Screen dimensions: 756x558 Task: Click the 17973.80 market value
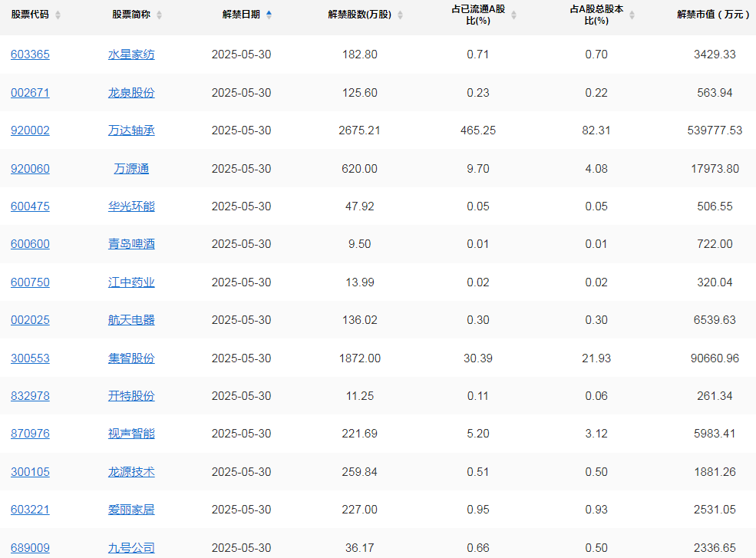(715, 169)
